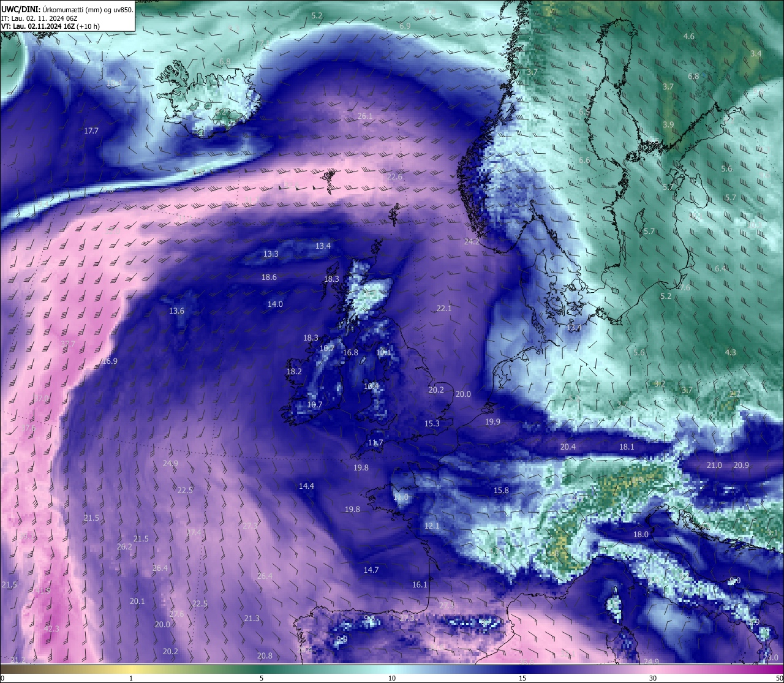Image resolution: width=784 pixels, height=683 pixels.
Task: Select the 18.0 value near northern Italy
Action: [640, 534]
